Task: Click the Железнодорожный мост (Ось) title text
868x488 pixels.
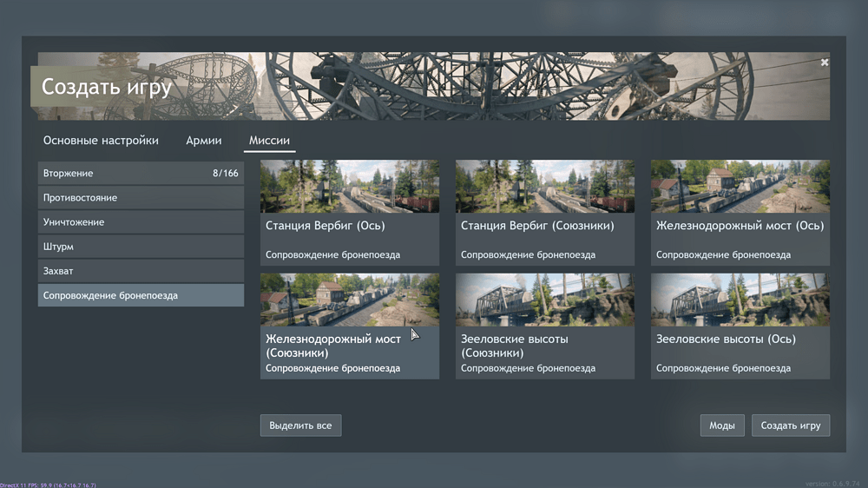Action: 740,226
